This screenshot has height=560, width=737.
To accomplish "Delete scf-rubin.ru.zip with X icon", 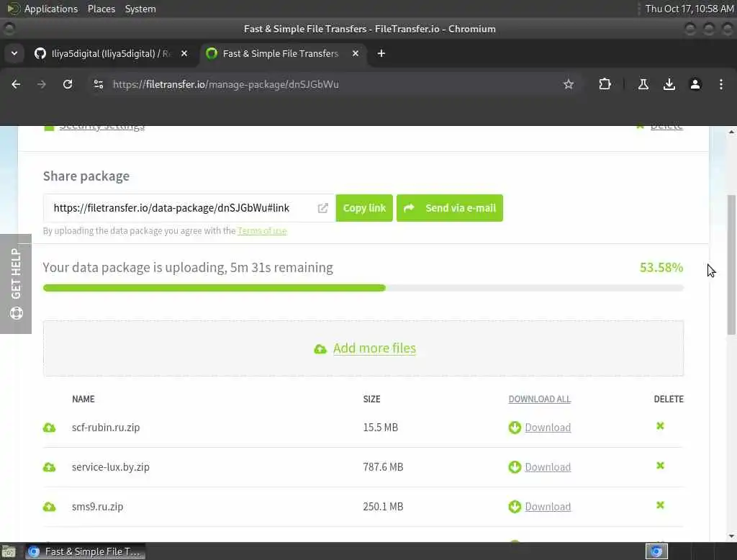I will click(660, 426).
